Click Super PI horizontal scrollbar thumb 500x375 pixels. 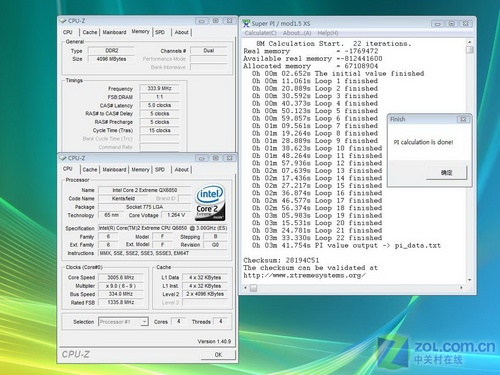click(x=254, y=288)
